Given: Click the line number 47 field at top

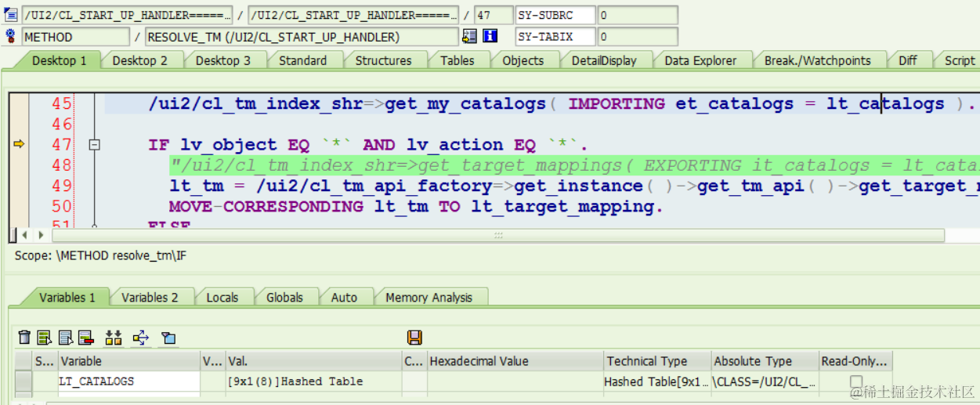Looking at the screenshot, I should pyautogui.click(x=494, y=15).
